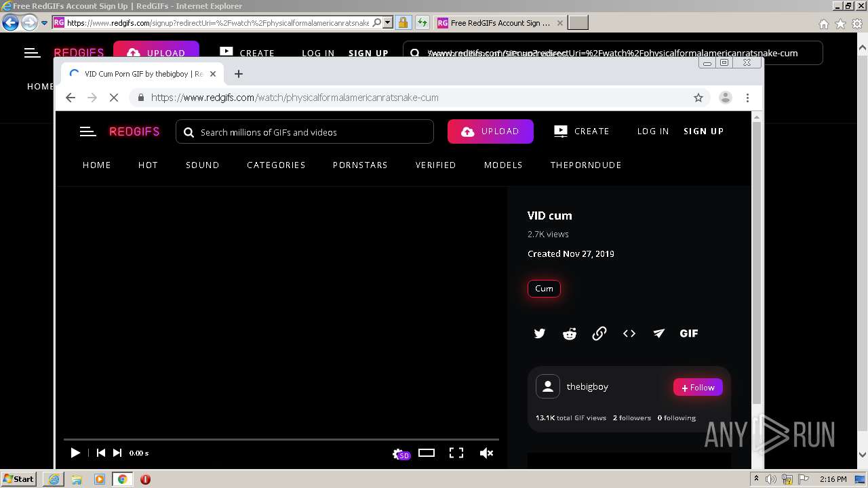Get the embed code with the brackets icon
868x488 pixels.
(629, 333)
